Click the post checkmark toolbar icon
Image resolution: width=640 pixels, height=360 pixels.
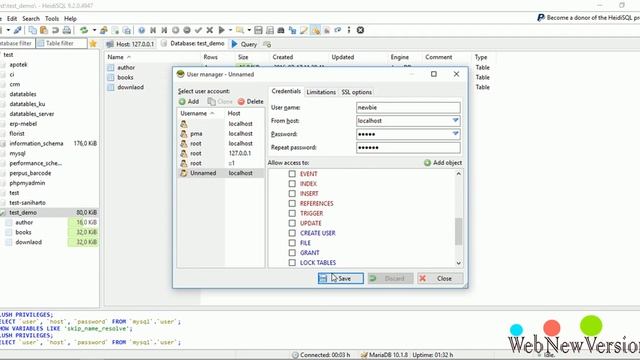(x=198, y=30)
